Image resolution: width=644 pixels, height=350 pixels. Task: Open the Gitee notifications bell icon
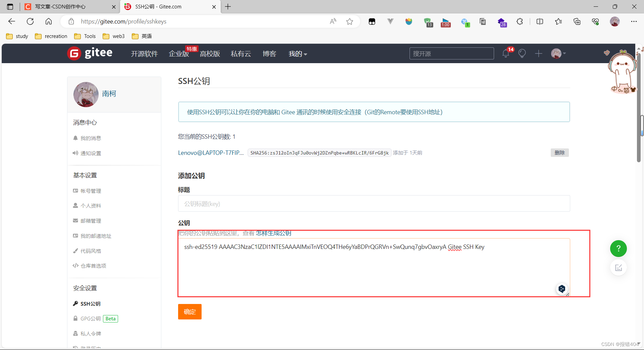coord(505,53)
